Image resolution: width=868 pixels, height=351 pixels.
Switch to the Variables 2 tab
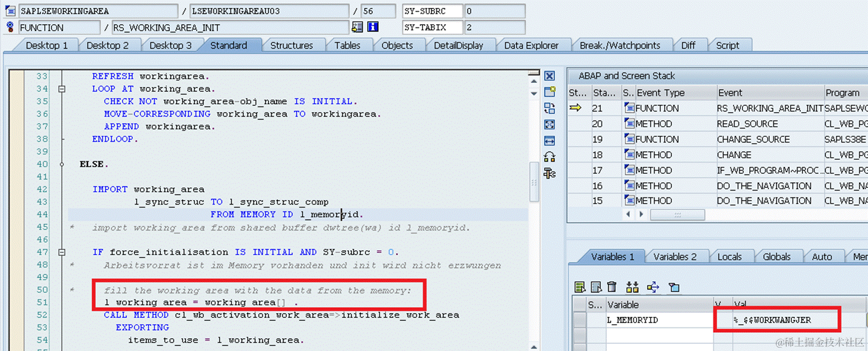675,257
